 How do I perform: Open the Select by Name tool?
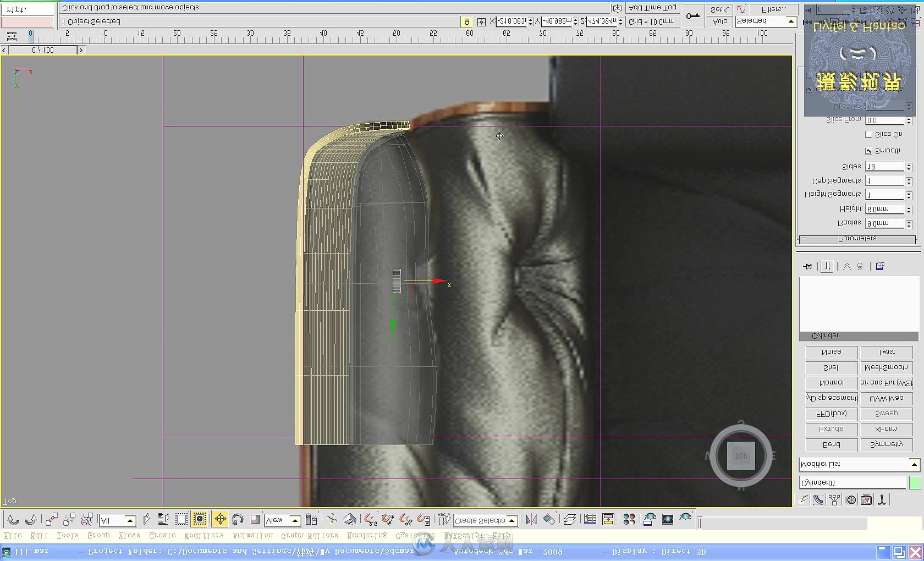(x=163, y=520)
